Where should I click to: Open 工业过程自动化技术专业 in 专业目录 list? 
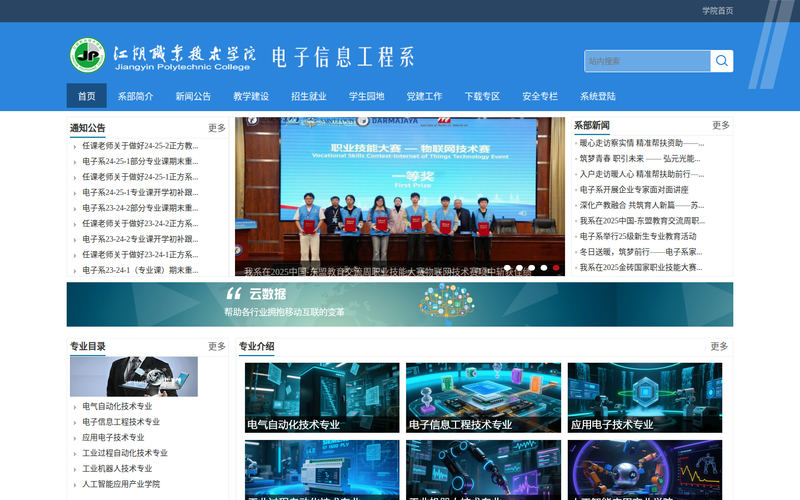coord(124,453)
